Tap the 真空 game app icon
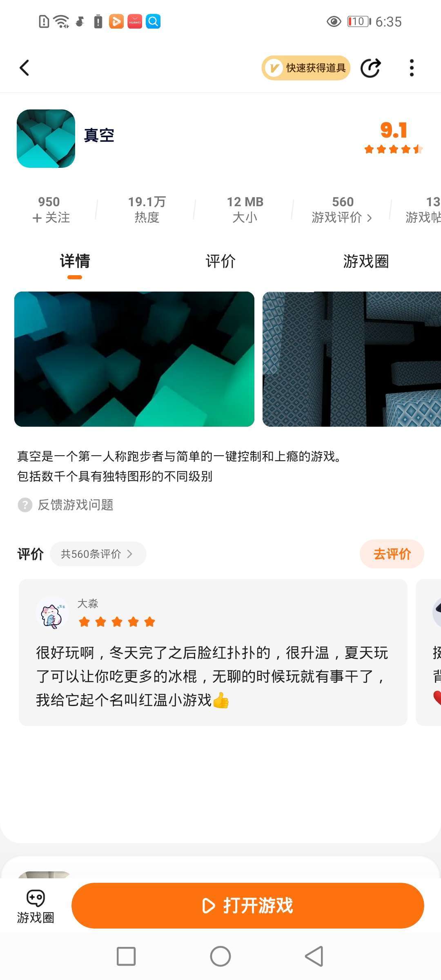Viewport: 441px width, 980px height. (46, 138)
